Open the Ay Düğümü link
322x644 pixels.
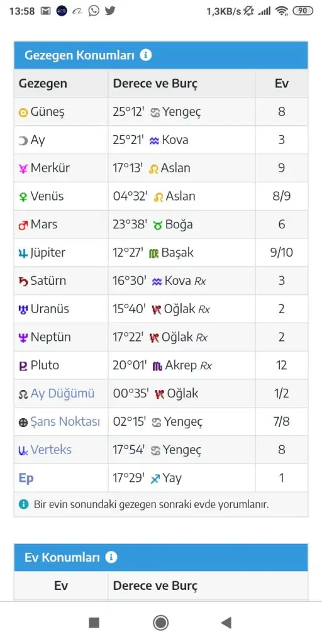(x=62, y=394)
